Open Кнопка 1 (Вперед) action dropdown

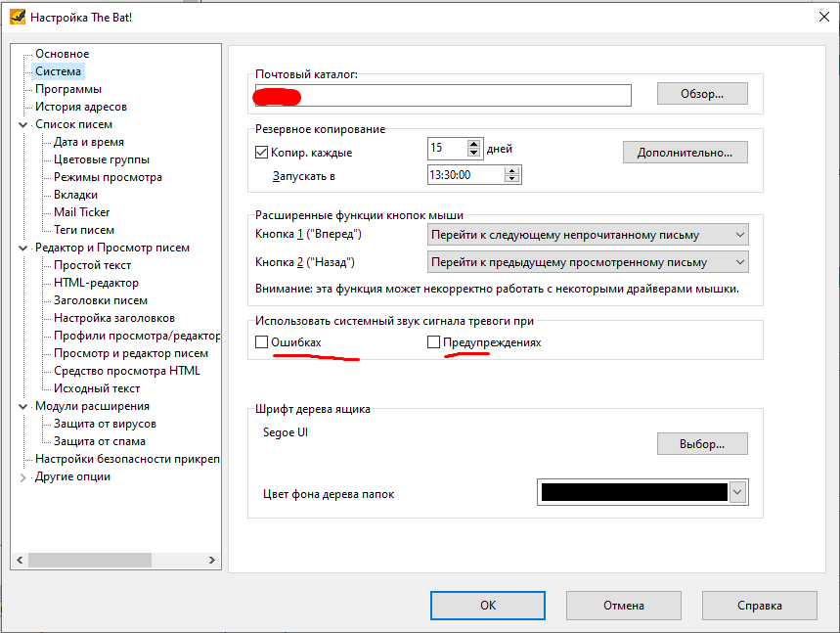pyautogui.click(x=740, y=235)
